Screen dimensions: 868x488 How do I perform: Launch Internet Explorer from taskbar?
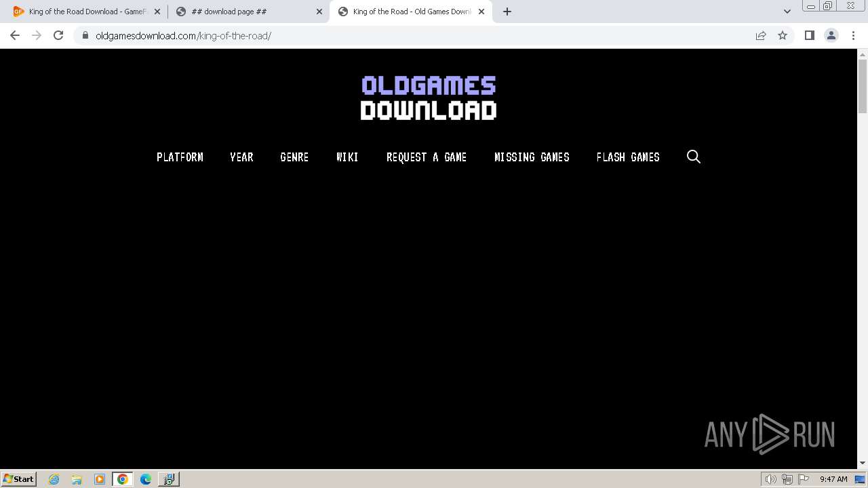pyautogui.click(x=54, y=479)
